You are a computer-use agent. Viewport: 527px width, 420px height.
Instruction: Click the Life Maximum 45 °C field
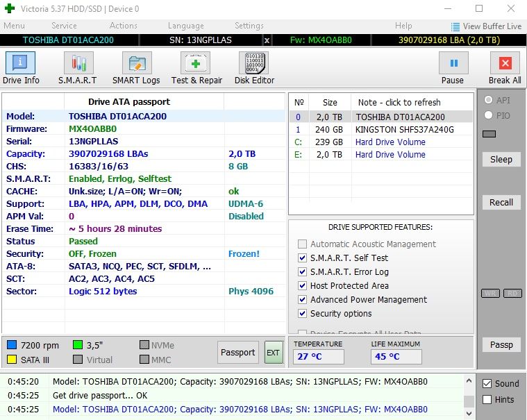[x=396, y=357]
